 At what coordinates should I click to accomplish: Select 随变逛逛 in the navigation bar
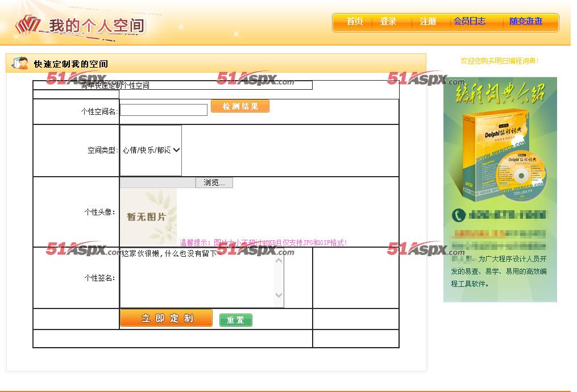526,22
